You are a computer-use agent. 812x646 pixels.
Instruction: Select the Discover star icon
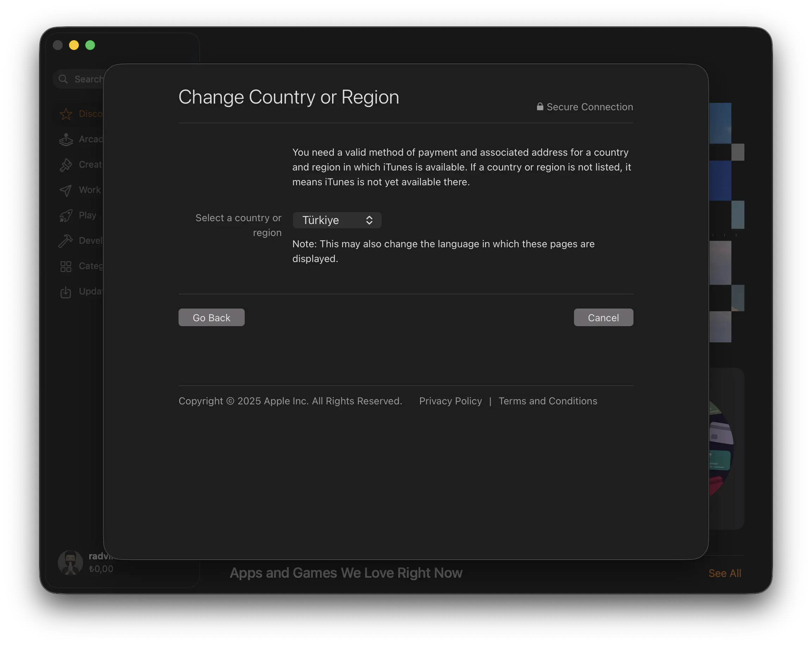(66, 114)
